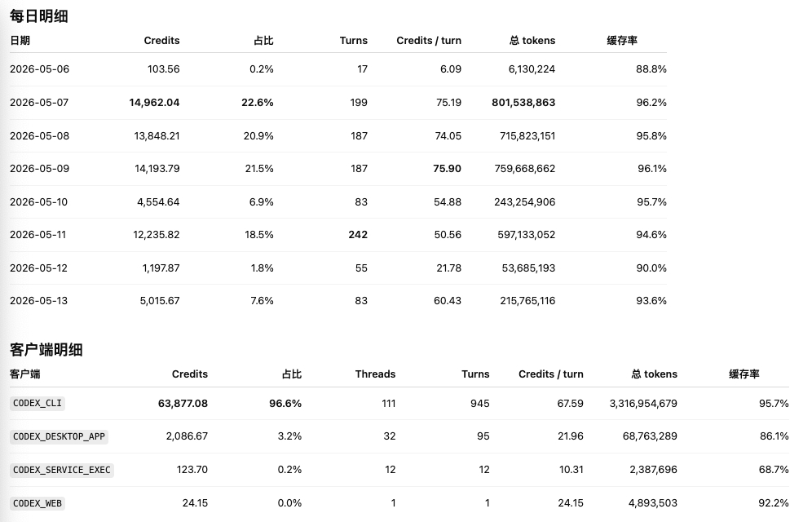The width and height of the screenshot is (812, 522).
Task: Select the credits value 103.56
Action: 164,69
